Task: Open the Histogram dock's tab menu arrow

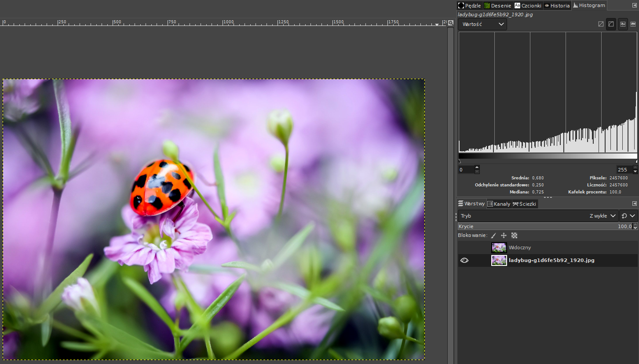Action: tap(634, 6)
